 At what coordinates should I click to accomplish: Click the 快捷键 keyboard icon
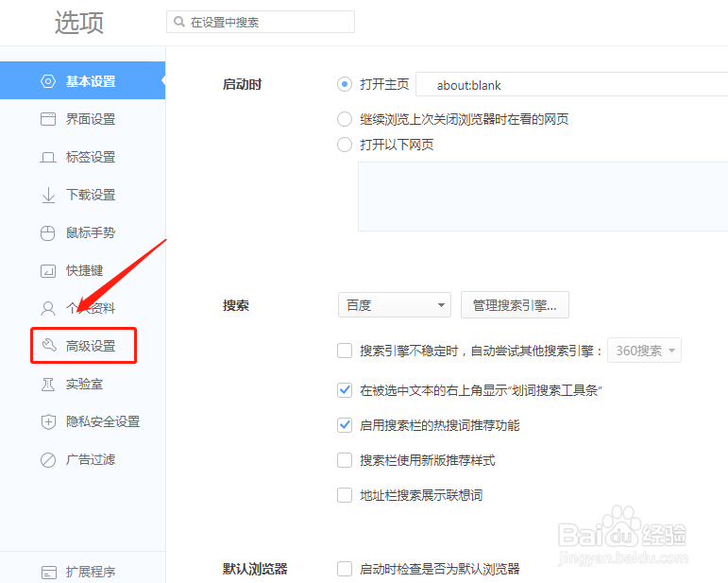pyautogui.click(x=48, y=270)
